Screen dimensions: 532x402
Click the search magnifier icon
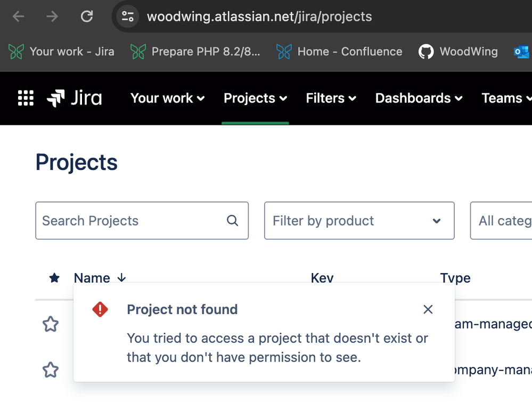pos(232,221)
